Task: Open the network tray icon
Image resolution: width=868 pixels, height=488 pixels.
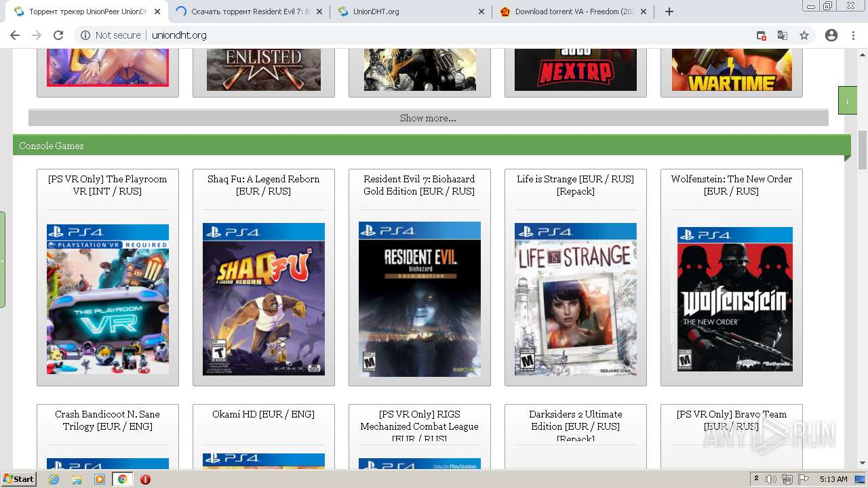Action: (x=787, y=479)
